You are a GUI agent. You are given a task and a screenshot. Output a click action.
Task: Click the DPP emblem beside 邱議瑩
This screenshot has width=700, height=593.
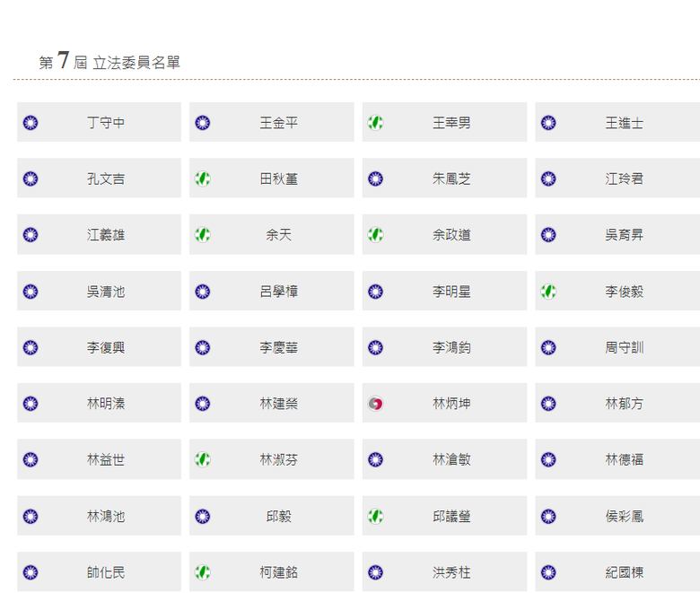[x=375, y=517]
